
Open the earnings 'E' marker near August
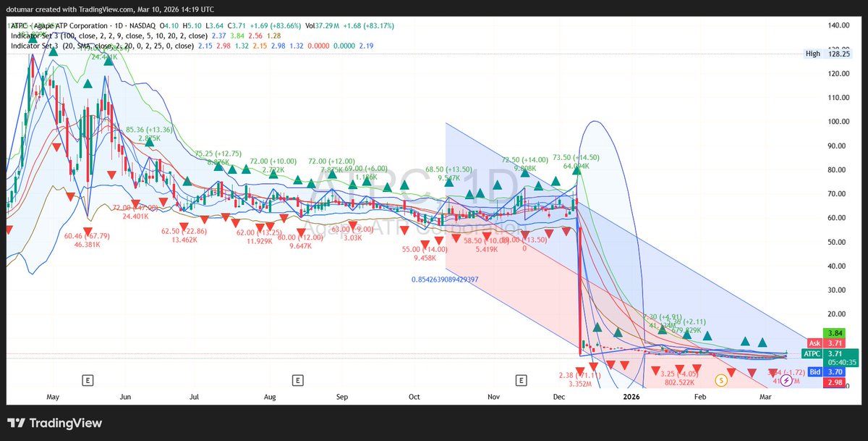coord(297,379)
